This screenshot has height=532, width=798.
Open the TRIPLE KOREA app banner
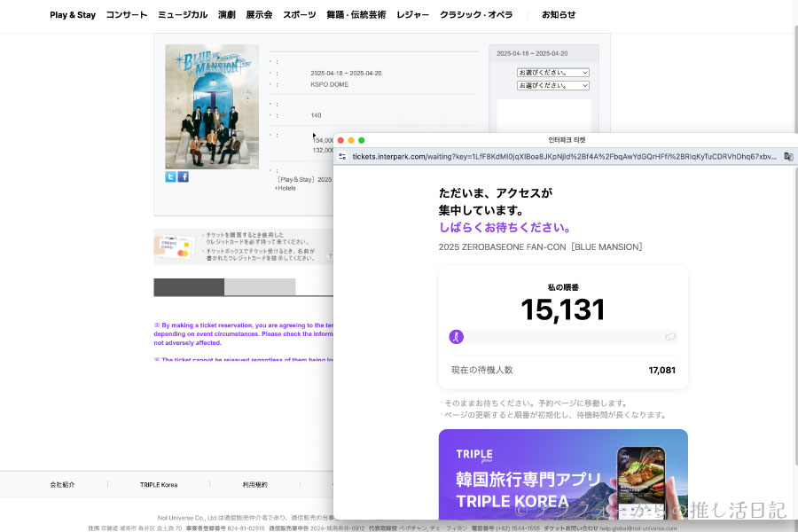click(563, 474)
